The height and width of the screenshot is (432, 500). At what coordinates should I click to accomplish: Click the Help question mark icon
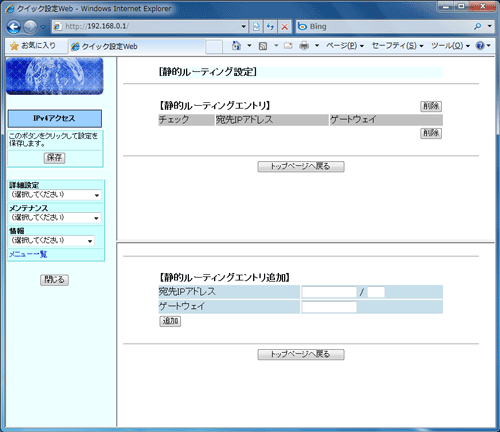pos(480,46)
